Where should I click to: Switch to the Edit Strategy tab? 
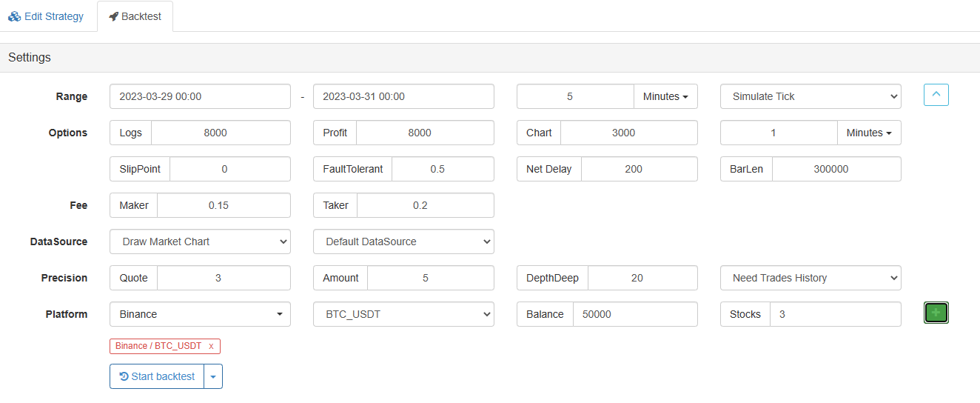tap(47, 16)
